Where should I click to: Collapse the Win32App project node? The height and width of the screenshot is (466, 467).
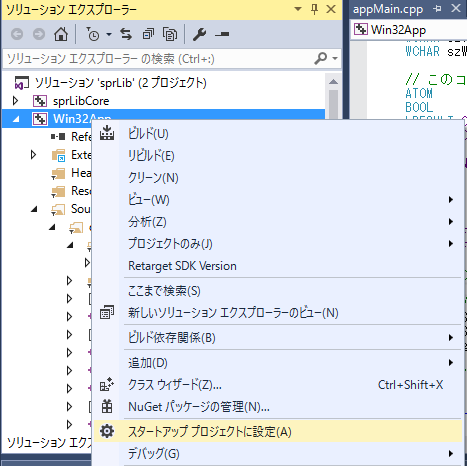15,119
